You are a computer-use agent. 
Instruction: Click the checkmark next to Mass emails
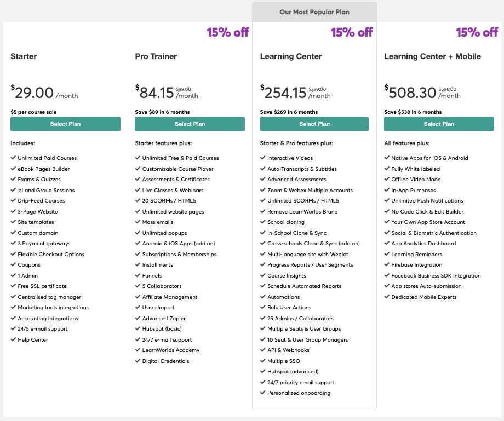click(138, 222)
